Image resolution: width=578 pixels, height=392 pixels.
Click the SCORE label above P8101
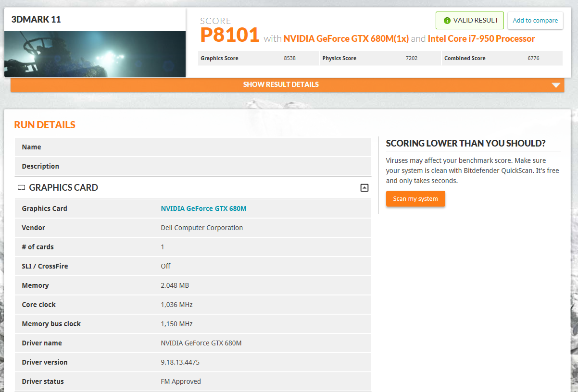(x=215, y=21)
